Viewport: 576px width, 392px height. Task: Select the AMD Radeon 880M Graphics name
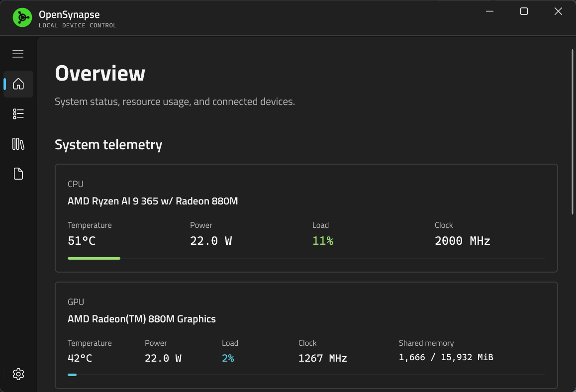click(142, 319)
